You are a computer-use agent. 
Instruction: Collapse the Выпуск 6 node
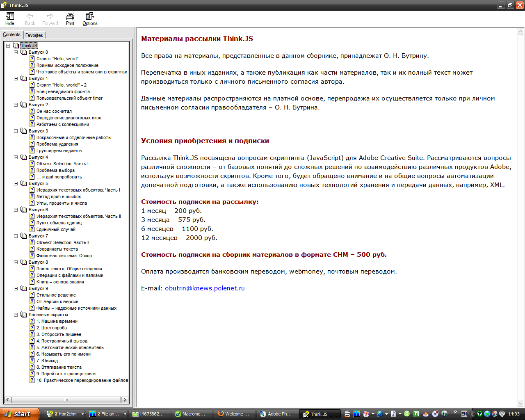[16, 210]
